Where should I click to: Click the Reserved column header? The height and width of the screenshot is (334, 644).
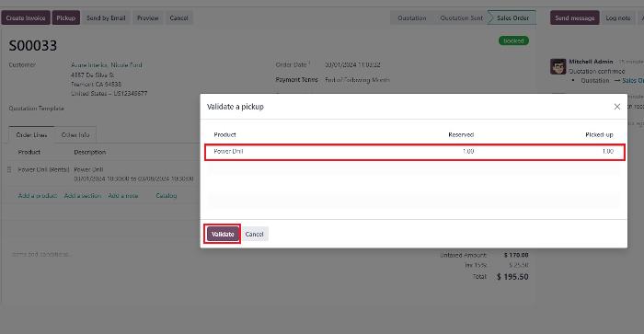tap(461, 134)
